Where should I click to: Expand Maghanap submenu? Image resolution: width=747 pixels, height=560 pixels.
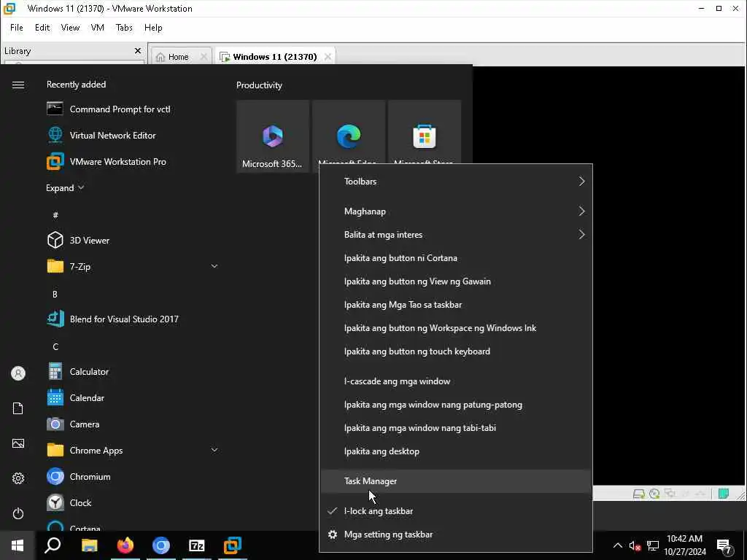tap(456, 211)
